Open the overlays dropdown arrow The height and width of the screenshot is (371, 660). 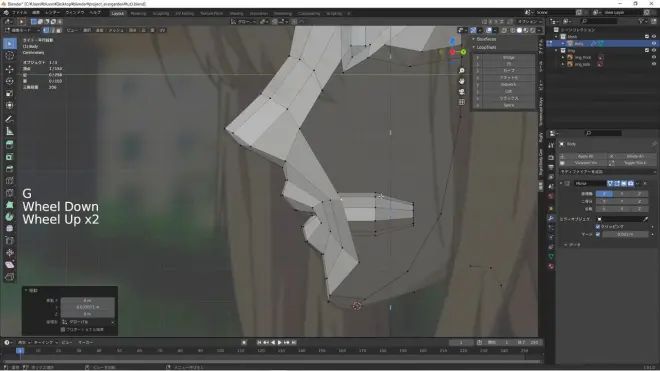point(495,30)
